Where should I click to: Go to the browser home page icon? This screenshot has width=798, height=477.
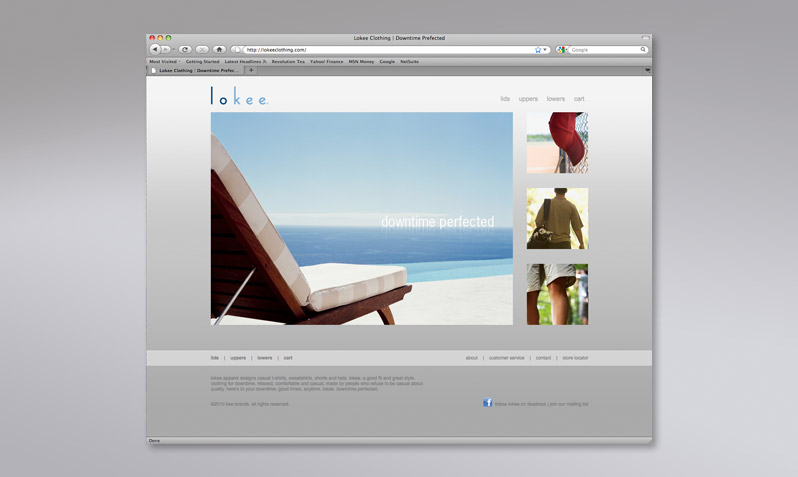pos(219,49)
